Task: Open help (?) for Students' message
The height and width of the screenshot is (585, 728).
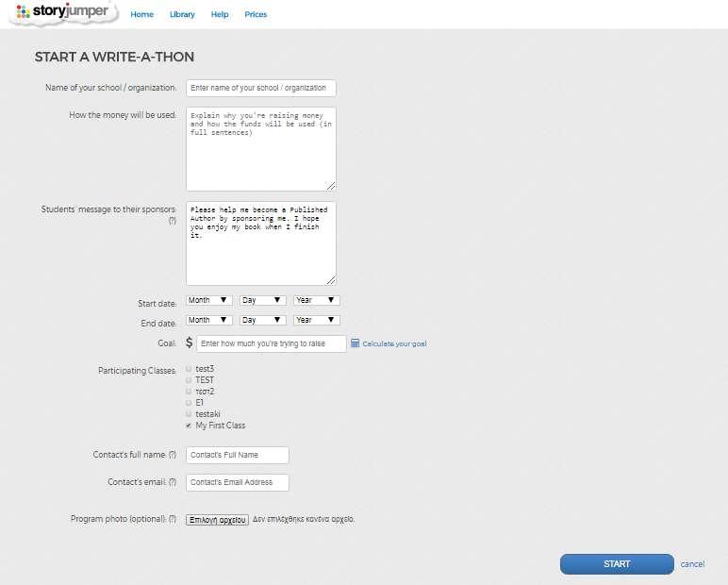Action: point(173,221)
